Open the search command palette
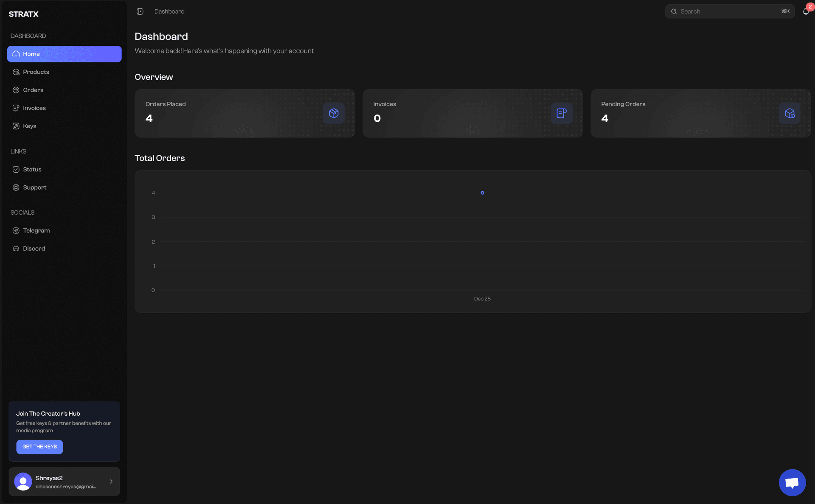Screen dimensions: 815x504 (729, 11)
